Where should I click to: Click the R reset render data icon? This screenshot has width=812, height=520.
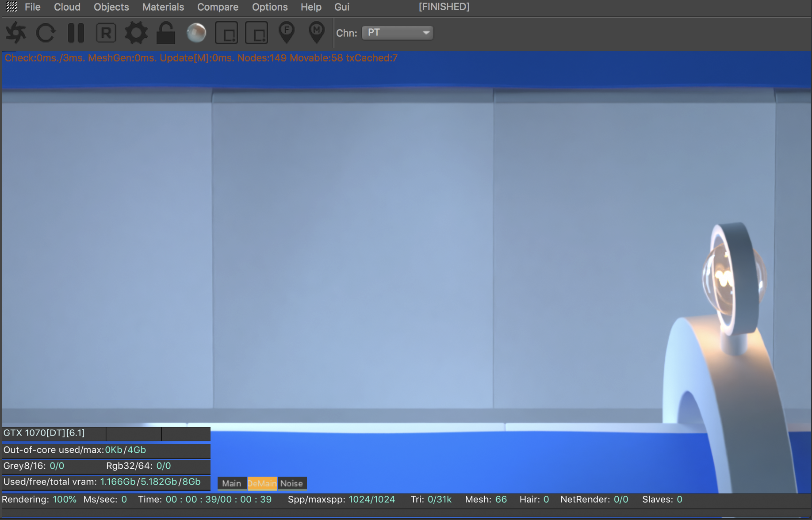106,33
